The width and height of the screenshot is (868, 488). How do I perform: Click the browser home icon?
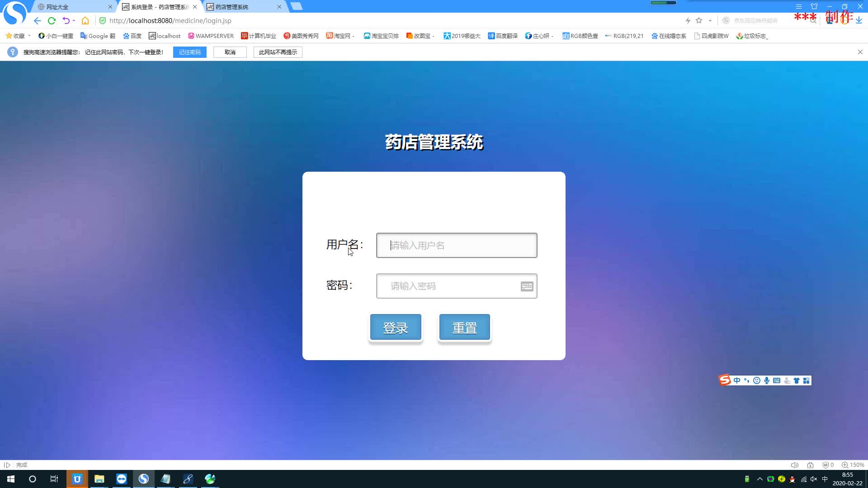pos(85,20)
